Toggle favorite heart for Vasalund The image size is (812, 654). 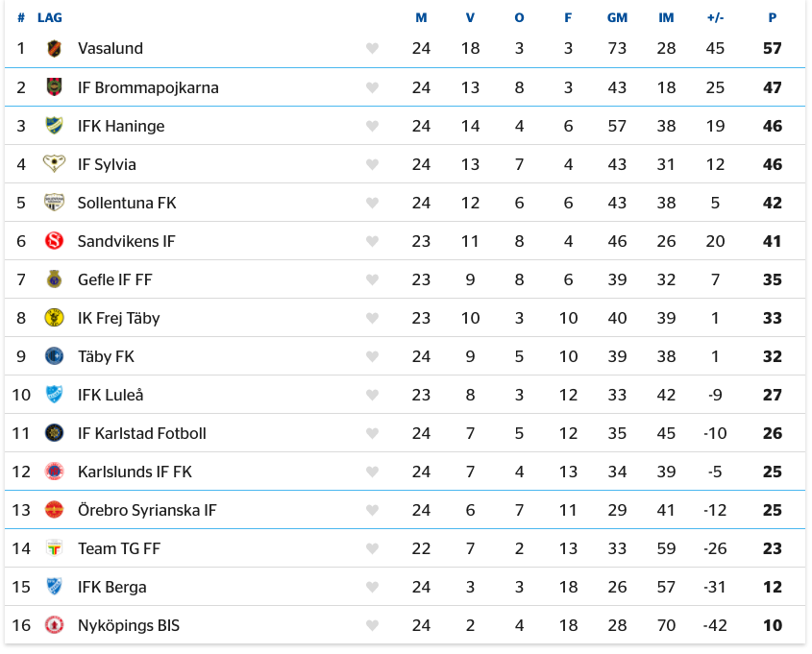[x=372, y=49]
